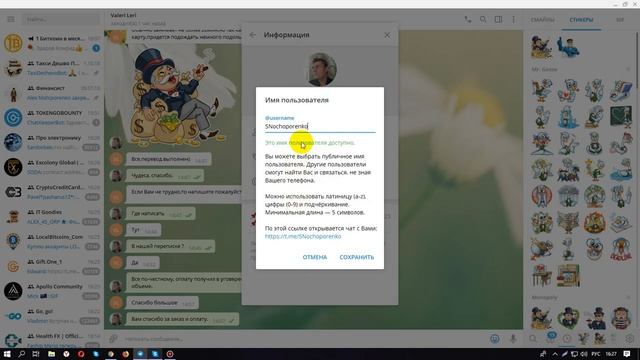This screenshot has height=360, width=640.
Task: Switch to the СТИКЕРЫ tab
Action: [x=581, y=20]
